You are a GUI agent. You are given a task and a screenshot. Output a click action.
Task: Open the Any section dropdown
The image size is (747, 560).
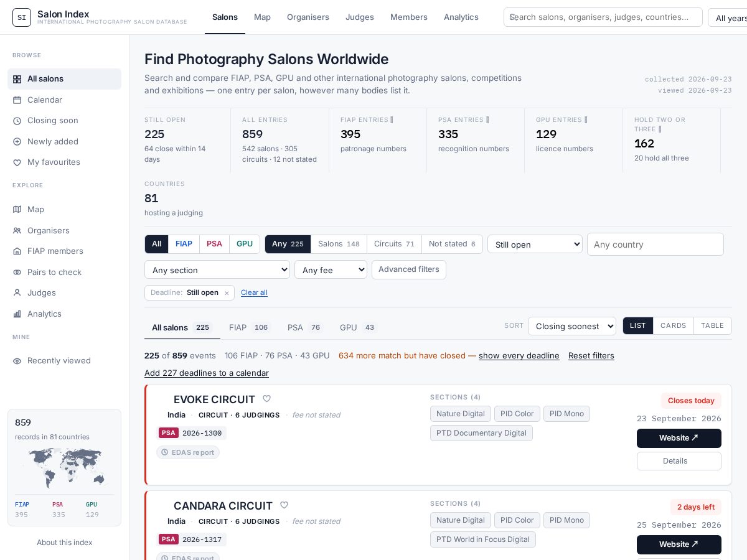click(x=217, y=269)
